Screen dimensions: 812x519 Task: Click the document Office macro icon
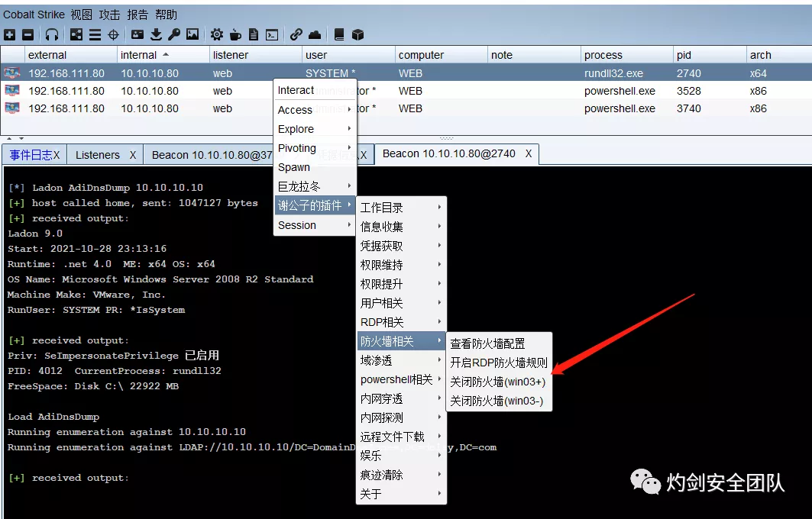pos(254,34)
